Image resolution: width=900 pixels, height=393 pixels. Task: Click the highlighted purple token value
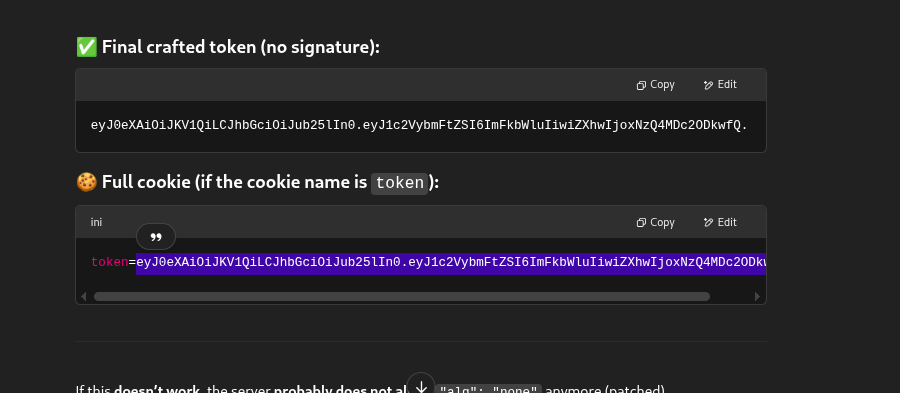451,263
